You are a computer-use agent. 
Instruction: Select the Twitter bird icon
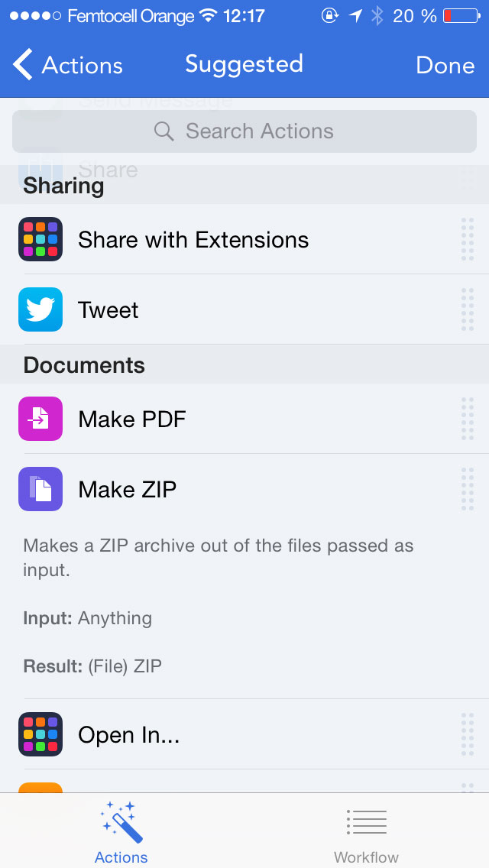pyautogui.click(x=40, y=309)
